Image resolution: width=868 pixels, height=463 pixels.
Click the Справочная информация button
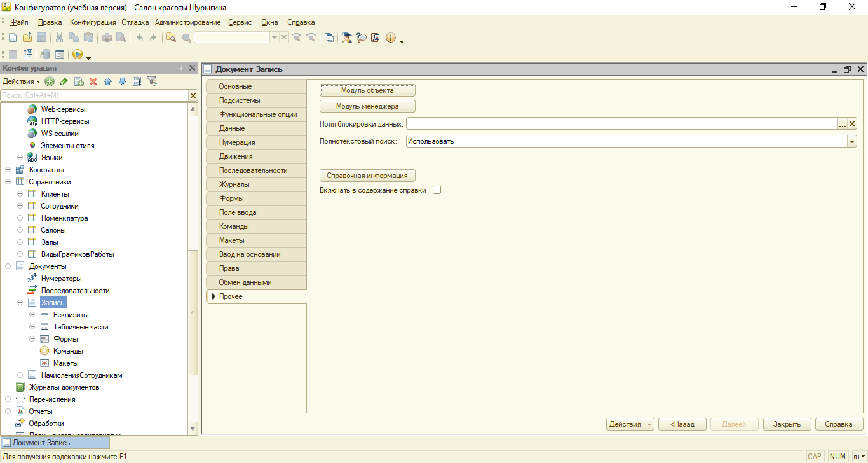point(367,176)
